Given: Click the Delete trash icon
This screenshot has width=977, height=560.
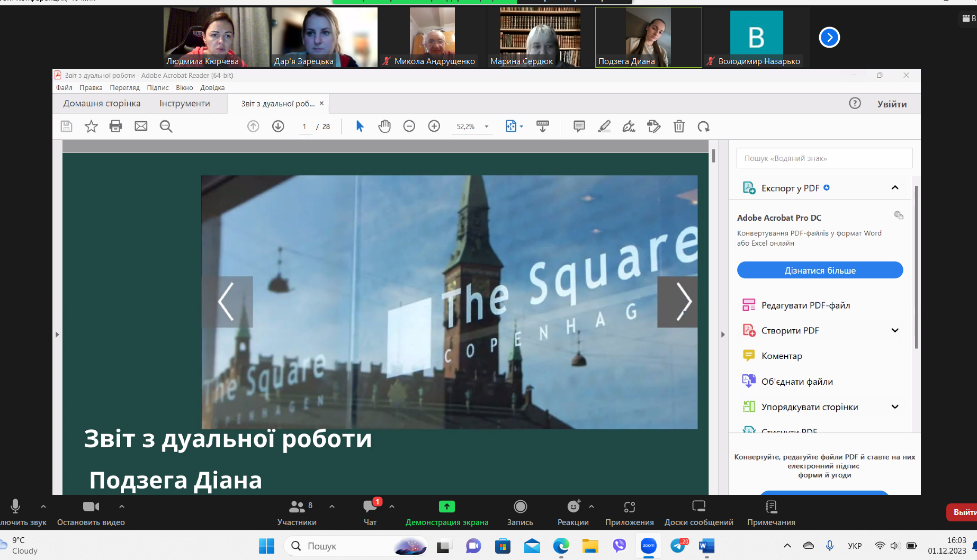Looking at the screenshot, I should click(679, 126).
